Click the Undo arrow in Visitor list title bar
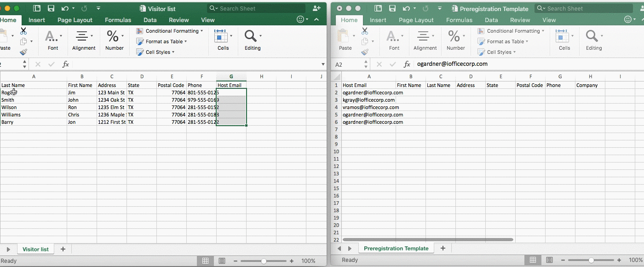 pyautogui.click(x=65, y=9)
